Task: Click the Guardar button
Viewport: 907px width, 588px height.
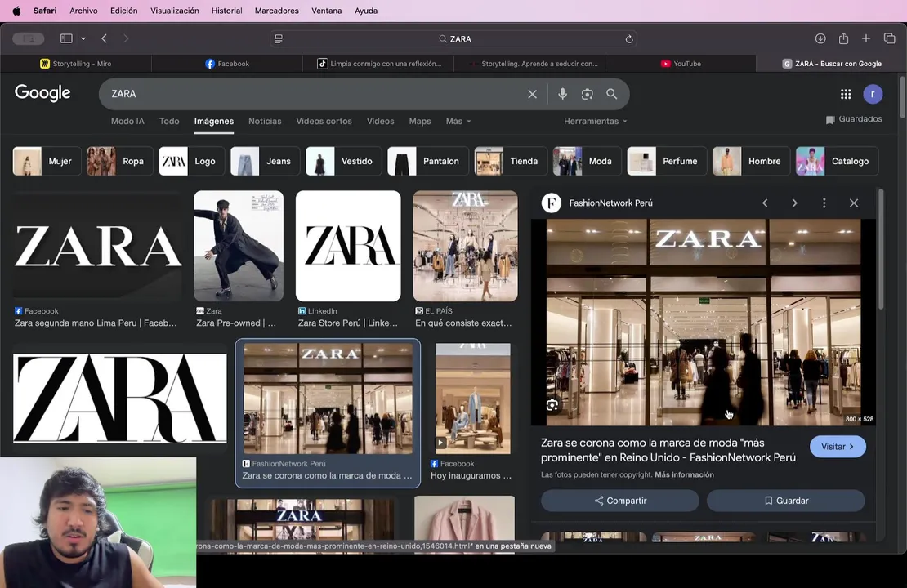Action: coord(785,501)
